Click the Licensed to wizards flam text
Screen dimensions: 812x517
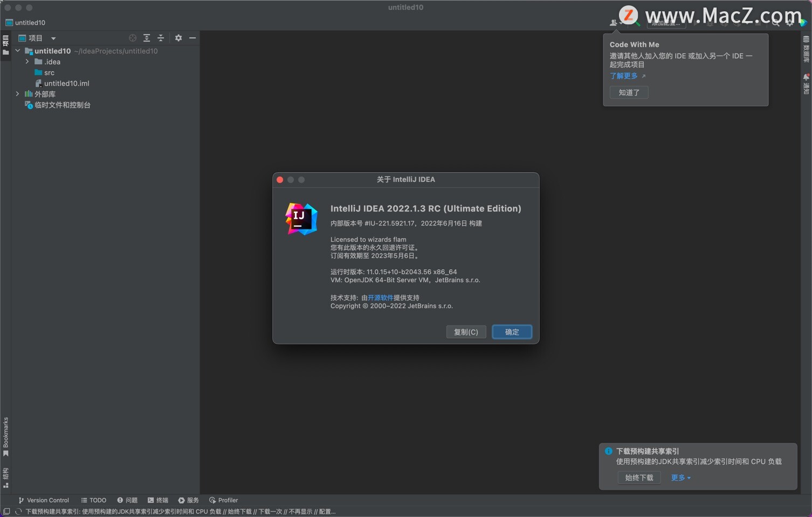click(x=368, y=240)
